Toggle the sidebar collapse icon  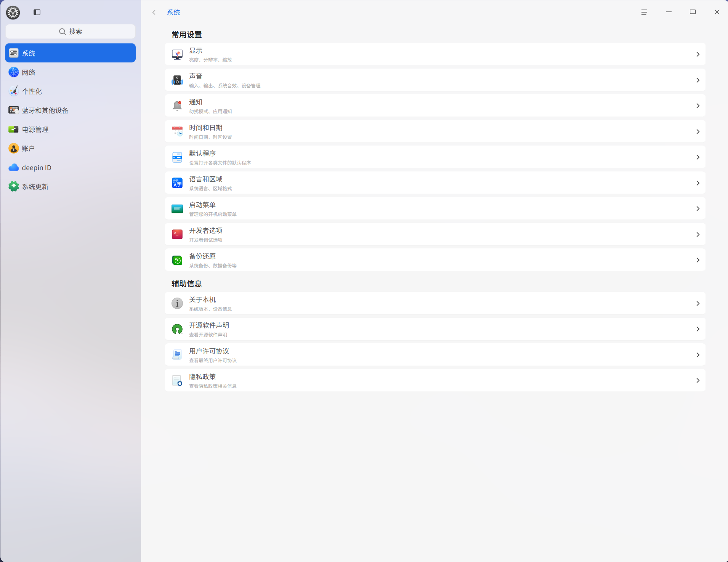click(x=37, y=12)
